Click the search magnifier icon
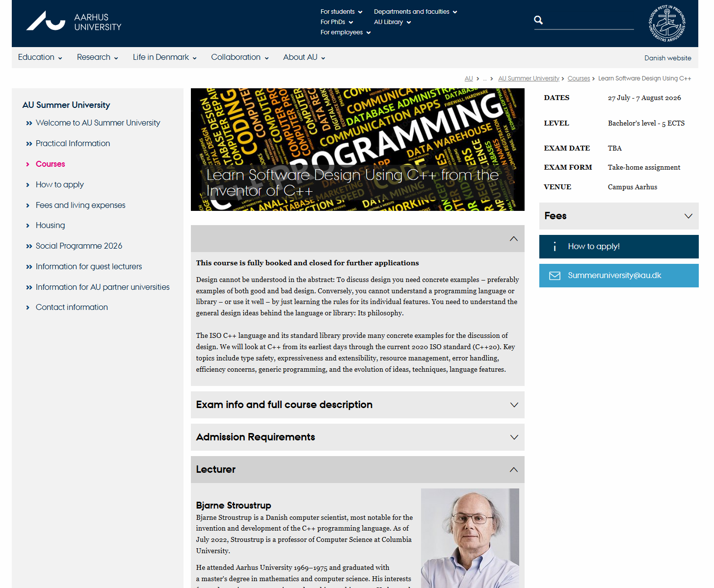The image size is (714, 588). pyautogui.click(x=538, y=20)
